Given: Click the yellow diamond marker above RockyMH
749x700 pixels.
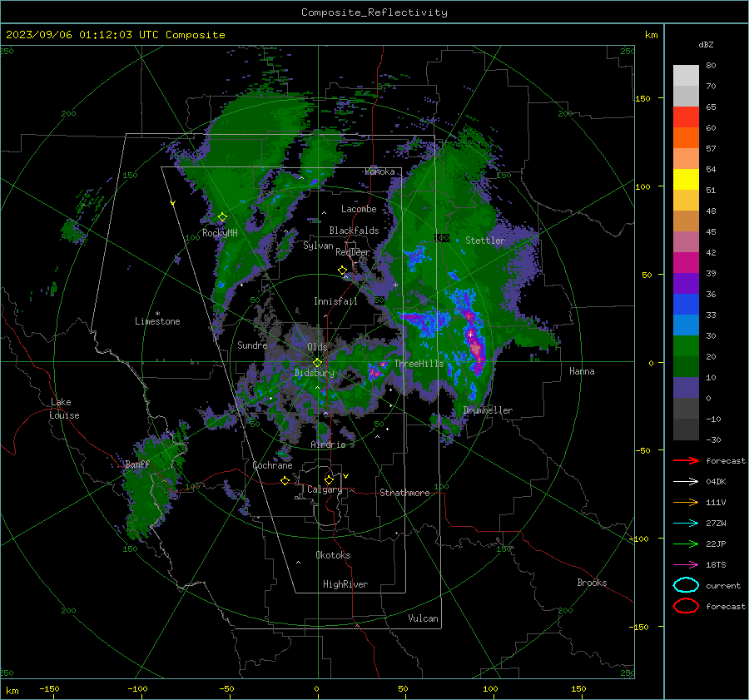Looking at the screenshot, I should pyautogui.click(x=222, y=217).
